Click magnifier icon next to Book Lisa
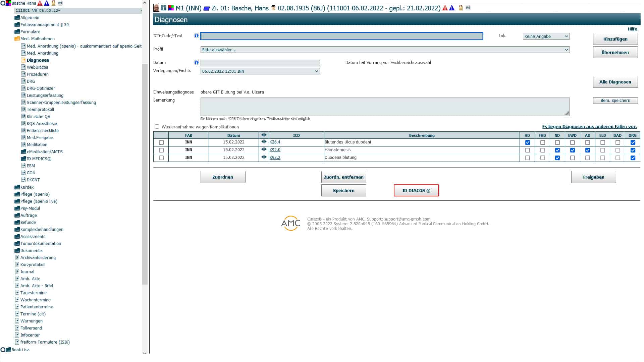Viewport: 644px width, 362px height. pyautogui.click(x=3, y=350)
